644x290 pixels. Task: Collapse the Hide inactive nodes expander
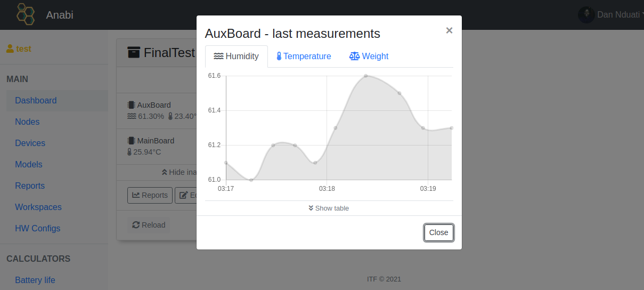[178, 172]
